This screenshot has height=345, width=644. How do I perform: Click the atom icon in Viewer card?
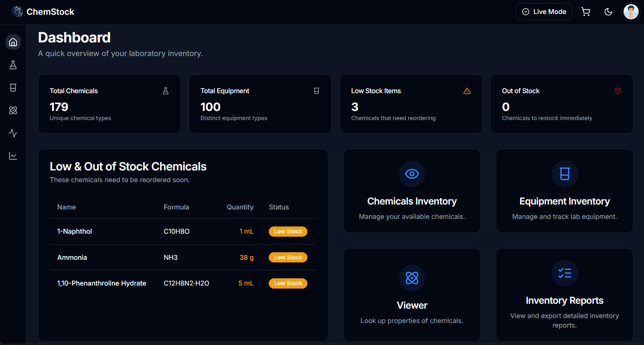412,278
